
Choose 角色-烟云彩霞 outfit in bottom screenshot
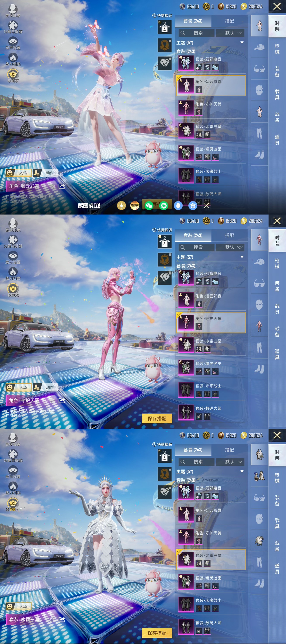211,514
